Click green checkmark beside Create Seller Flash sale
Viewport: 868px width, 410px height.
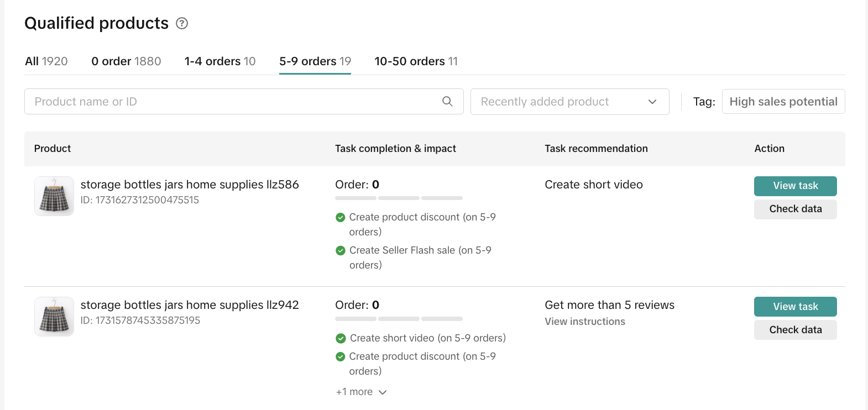pyautogui.click(x=341, y=251)
